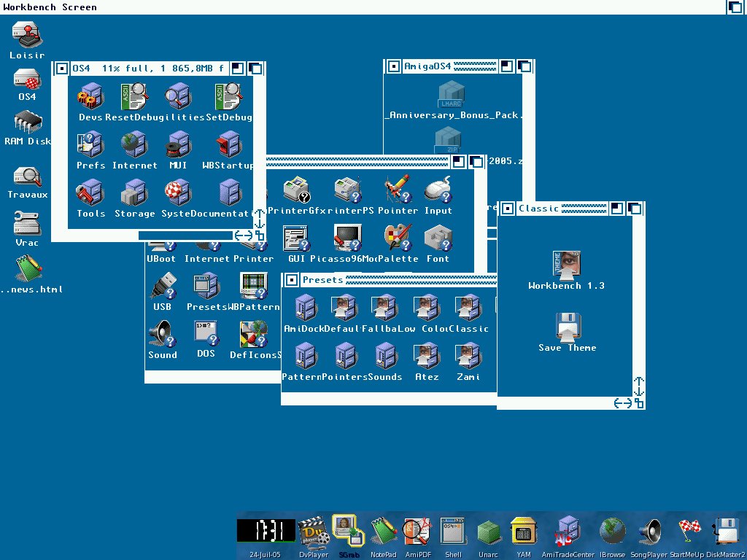Open the PrinterPS preferences icon
747x560 pixels.
click(348, 190)
